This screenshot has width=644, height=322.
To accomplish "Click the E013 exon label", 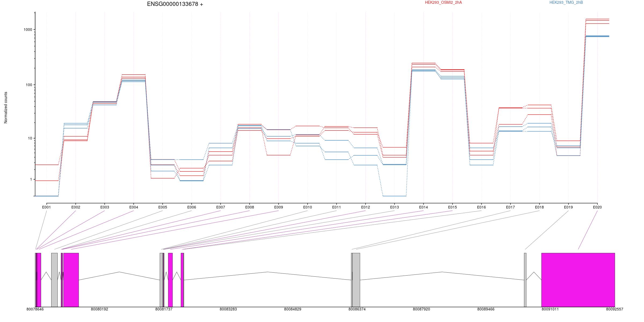I will (394, 207).
